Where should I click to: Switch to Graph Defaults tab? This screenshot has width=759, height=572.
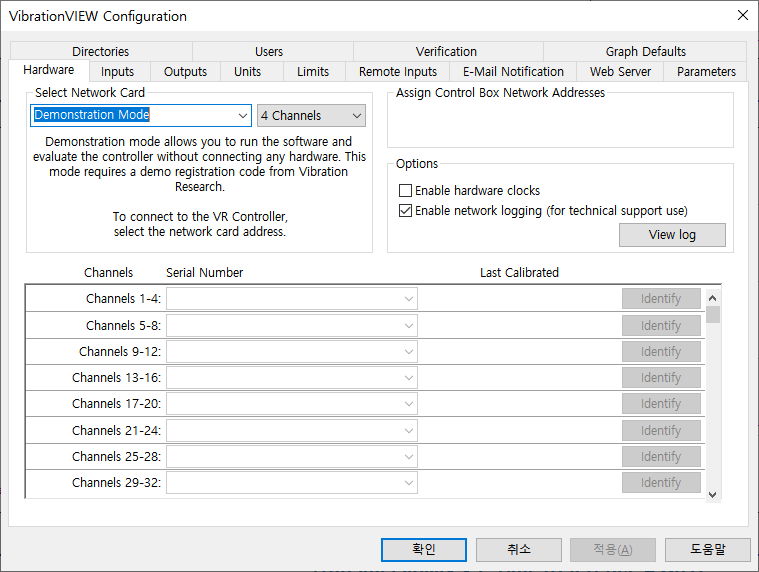pyautogui.click(x=645, y=51)
